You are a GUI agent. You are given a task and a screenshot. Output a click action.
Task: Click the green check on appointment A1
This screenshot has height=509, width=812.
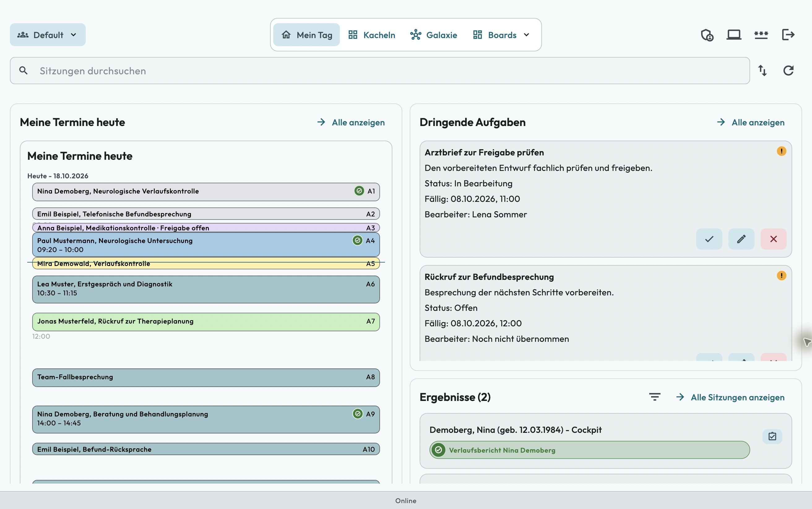click(x=359, y=191)
